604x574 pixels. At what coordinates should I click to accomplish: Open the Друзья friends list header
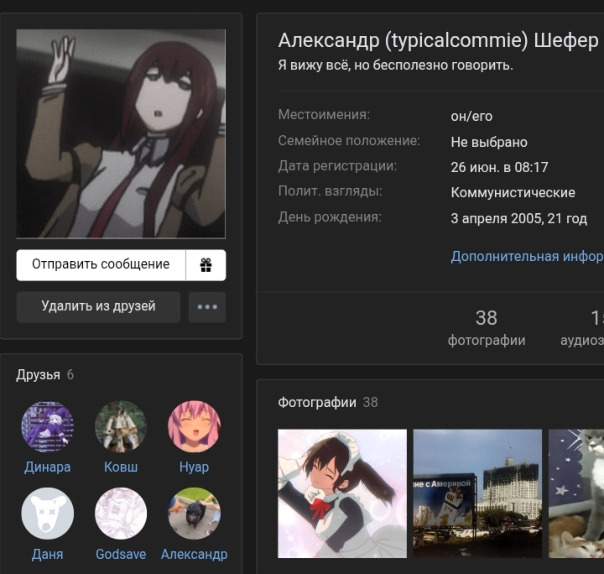click(45, 375)
